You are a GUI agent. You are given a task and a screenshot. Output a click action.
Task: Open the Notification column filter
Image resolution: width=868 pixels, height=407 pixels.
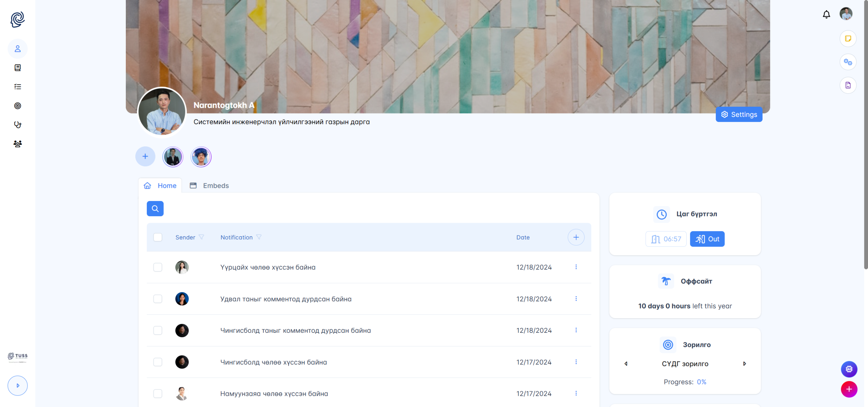pos(259,237)
